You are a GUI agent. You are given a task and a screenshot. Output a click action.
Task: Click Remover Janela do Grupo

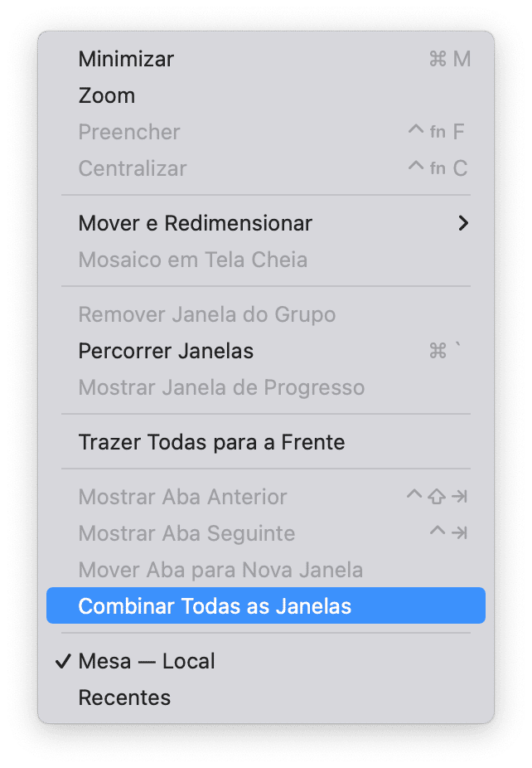click(x=266, y=314)
